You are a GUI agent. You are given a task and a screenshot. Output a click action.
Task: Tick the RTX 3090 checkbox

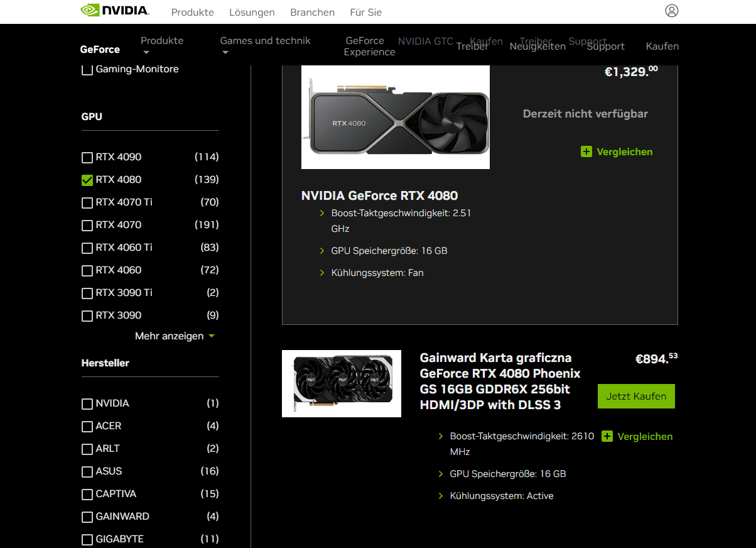87,315
